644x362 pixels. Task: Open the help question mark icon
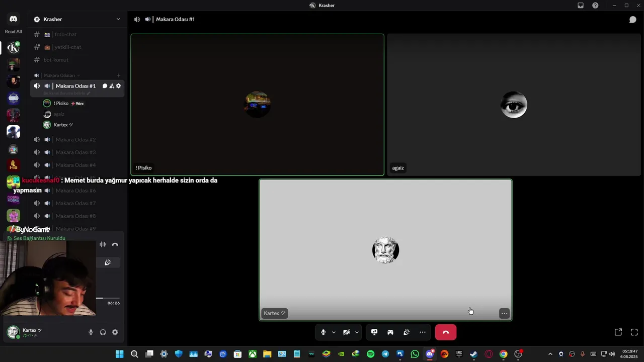(595, 6)
